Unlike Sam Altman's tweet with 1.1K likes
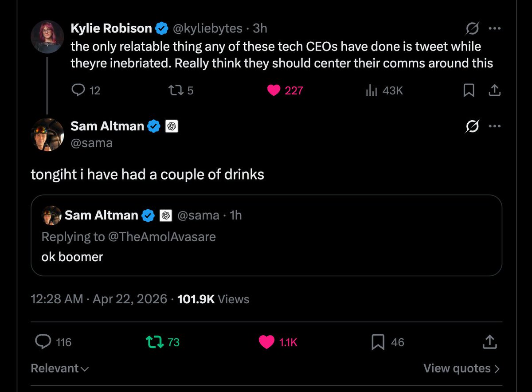This screenshot has height=392, width=532. point(267,342)
